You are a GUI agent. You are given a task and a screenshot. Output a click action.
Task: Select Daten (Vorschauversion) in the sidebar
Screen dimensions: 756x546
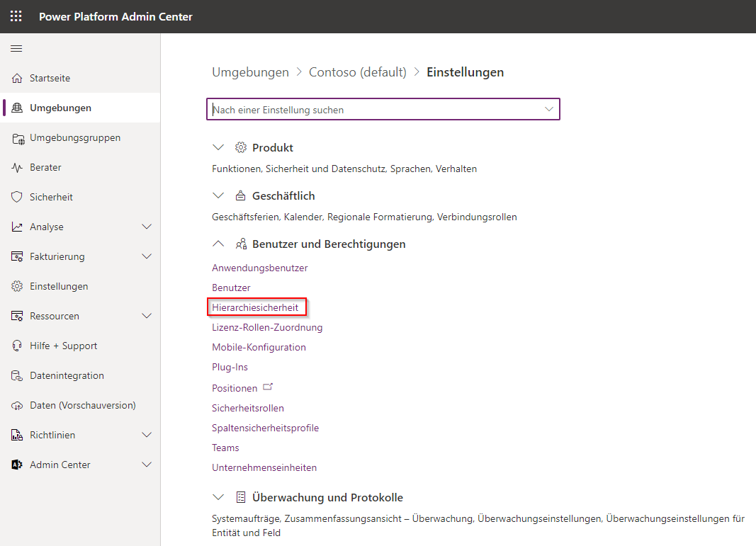coord(82,406)
